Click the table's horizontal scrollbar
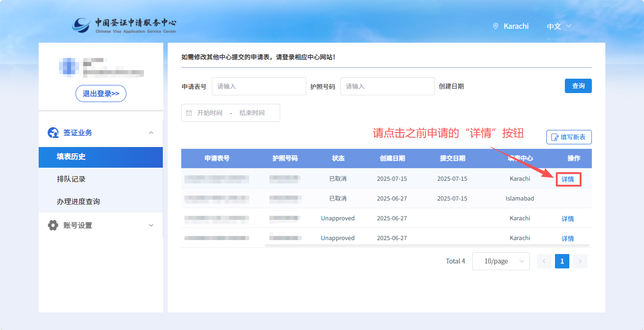This screenshot has width=644, height=330. coord(426,245)
